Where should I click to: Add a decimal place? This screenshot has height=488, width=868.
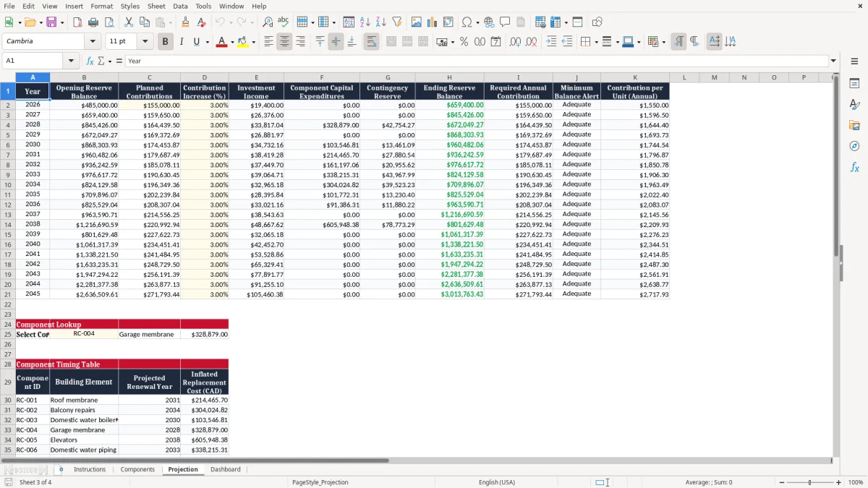coord(515,42)
